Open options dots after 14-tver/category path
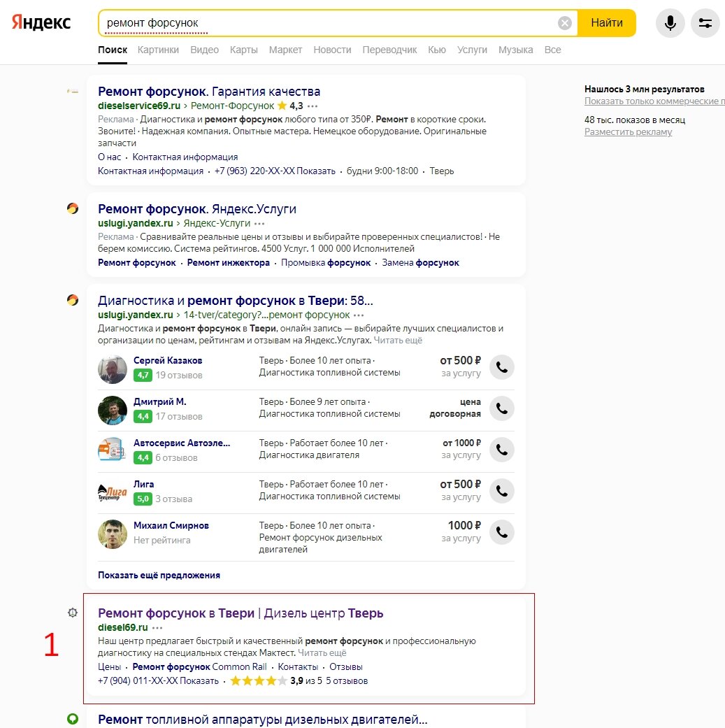 [359, 315]
